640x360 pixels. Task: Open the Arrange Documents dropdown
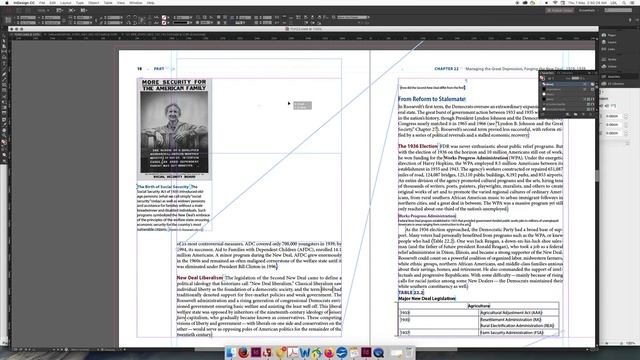(x=84, y=10)
